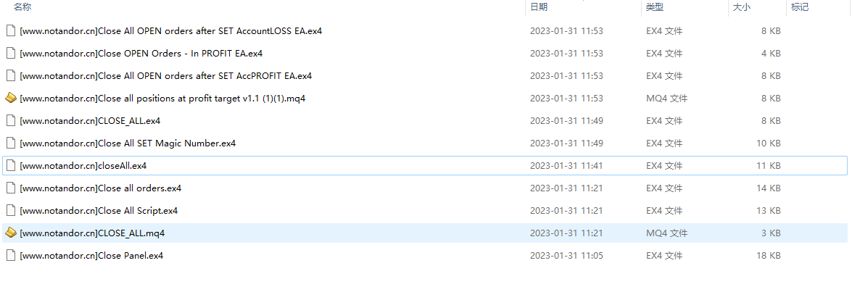Select the AccPROFIT EA.ex4 file icon
Viewport: 868px width, 300px height.
click(11, 75)
